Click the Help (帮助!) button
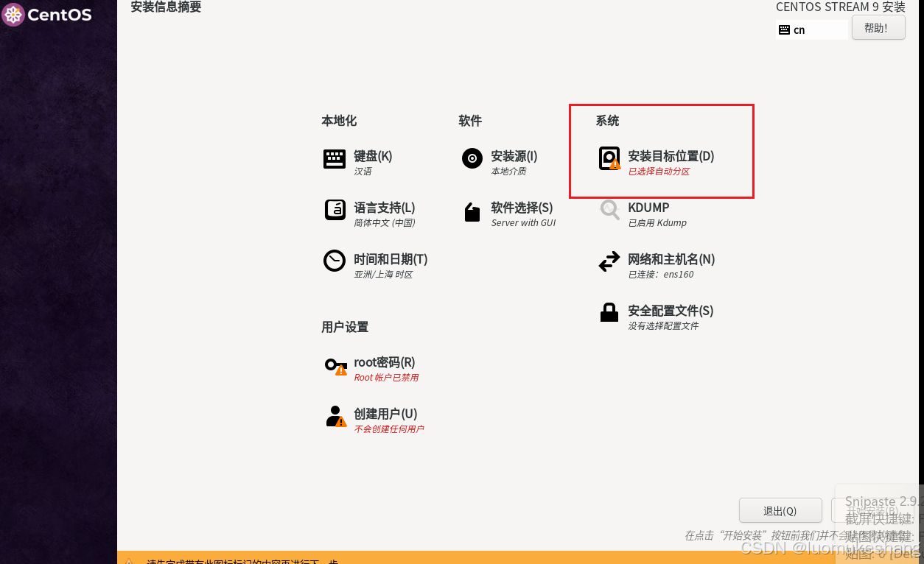 [x=878, y=28]
